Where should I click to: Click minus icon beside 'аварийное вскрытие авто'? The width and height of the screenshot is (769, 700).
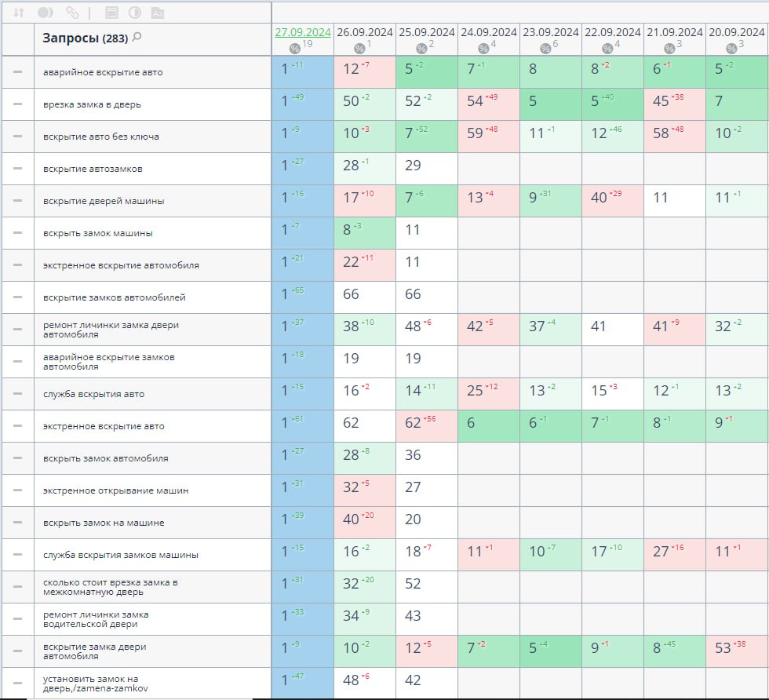[x=17, y=72]
